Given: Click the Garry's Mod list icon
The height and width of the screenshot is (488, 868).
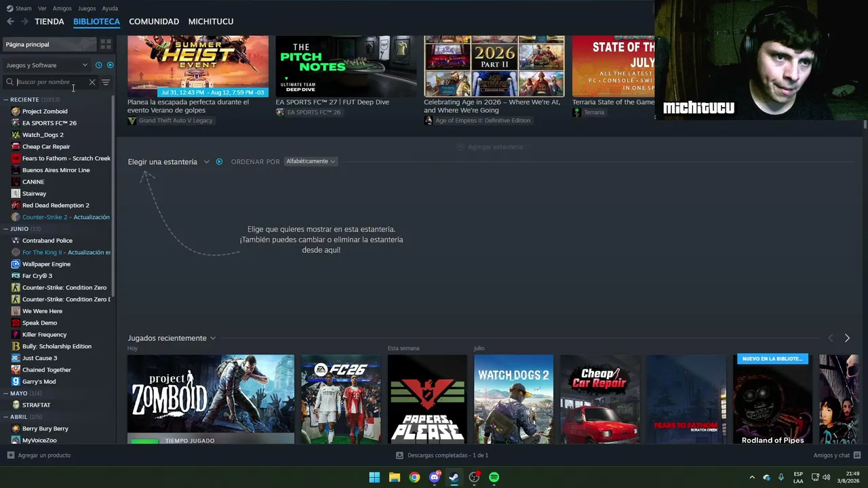Looking at the screenshot, I should [x=16, y=382].
